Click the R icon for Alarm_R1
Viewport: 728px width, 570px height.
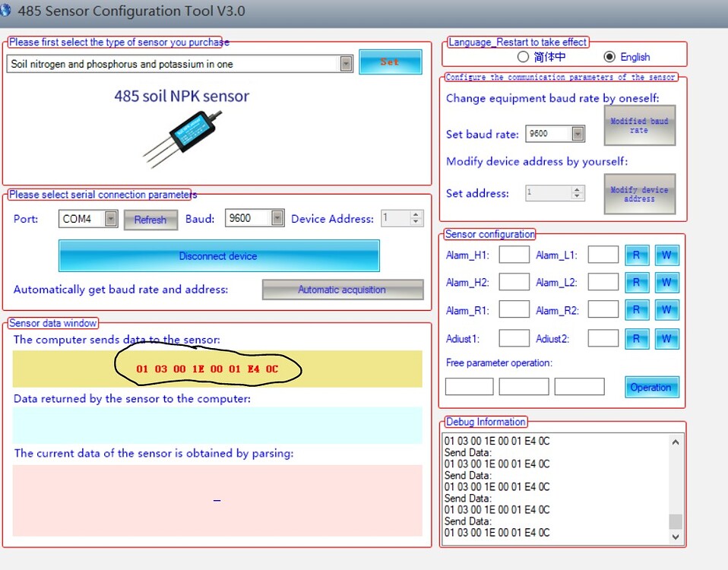637,309
